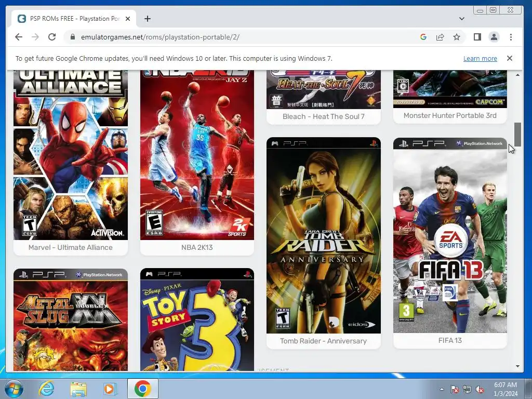Image resolution: width=532 pixels, height=399 pixels.
Task: Show hidden system tray icons
Action: click(x=442, y=389)
